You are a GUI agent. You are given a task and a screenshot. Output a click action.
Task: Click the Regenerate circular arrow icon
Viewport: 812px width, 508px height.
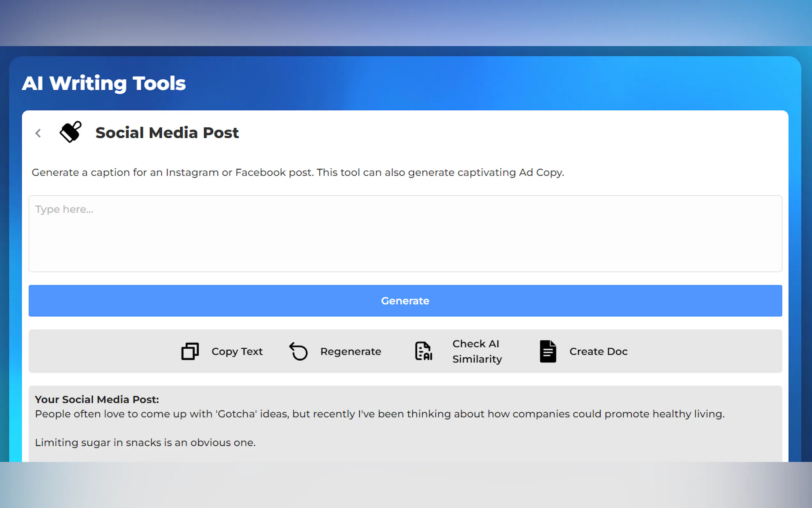tap(298, 351)
